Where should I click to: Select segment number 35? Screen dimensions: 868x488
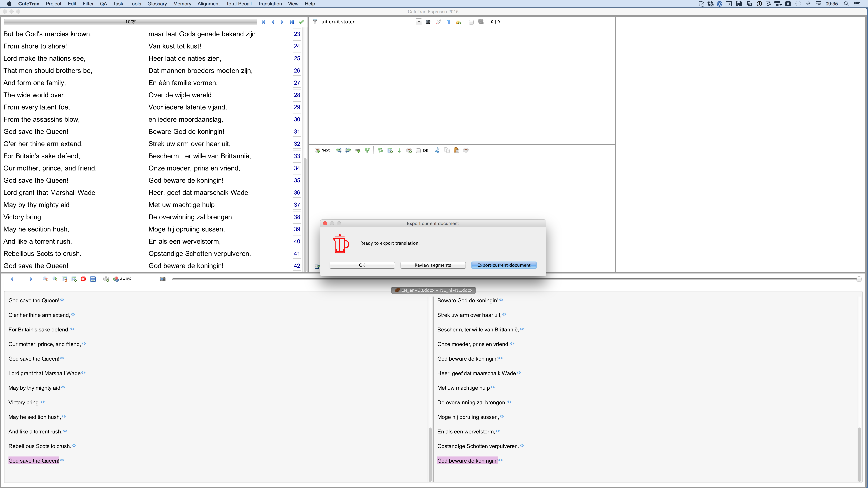pyautogui.click(x=297, y=180)
